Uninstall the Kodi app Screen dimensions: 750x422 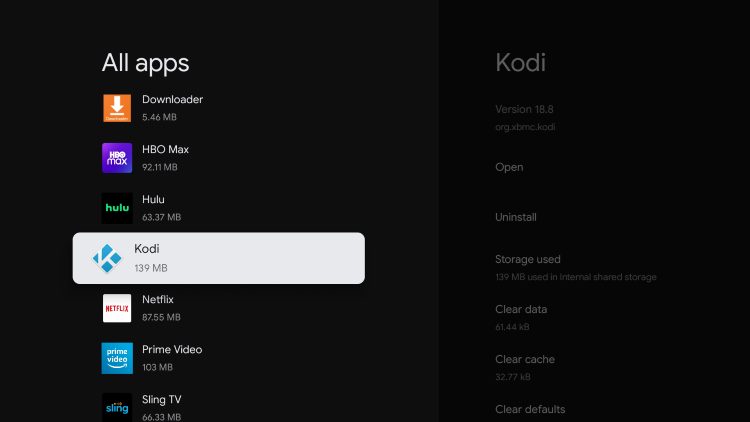516,217
